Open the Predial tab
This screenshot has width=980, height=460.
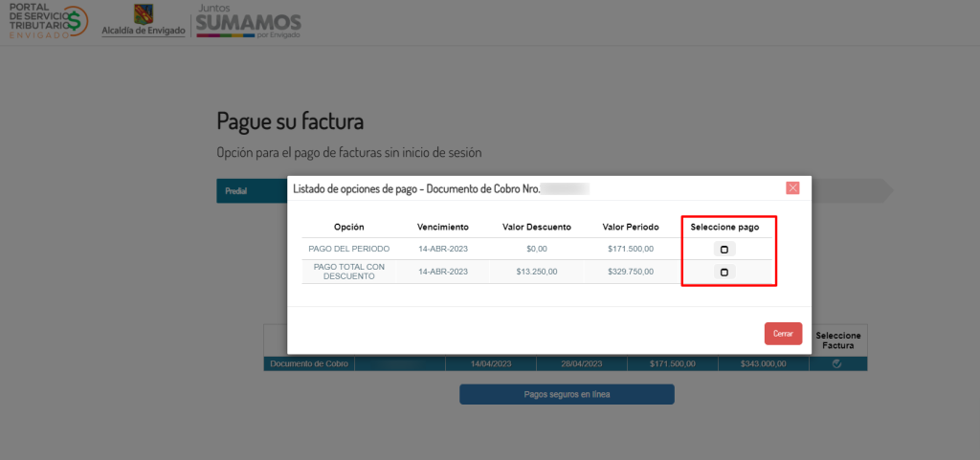pyautogui.click(x=236, y=191)
